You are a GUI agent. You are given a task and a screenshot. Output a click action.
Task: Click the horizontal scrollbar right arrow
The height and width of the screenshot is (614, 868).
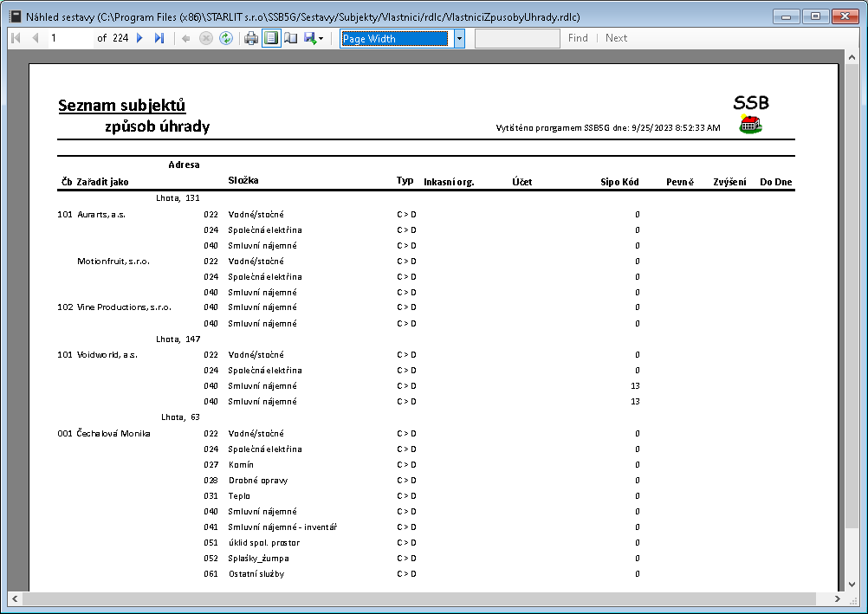(x=837, y=598)
